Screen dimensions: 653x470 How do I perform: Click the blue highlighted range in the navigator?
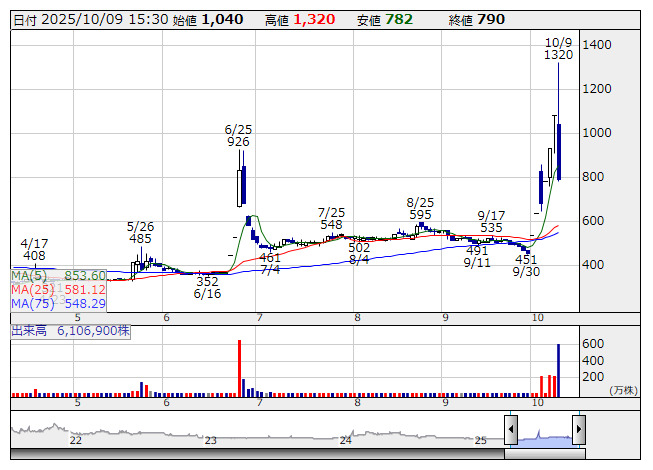[x=544, y=433]
